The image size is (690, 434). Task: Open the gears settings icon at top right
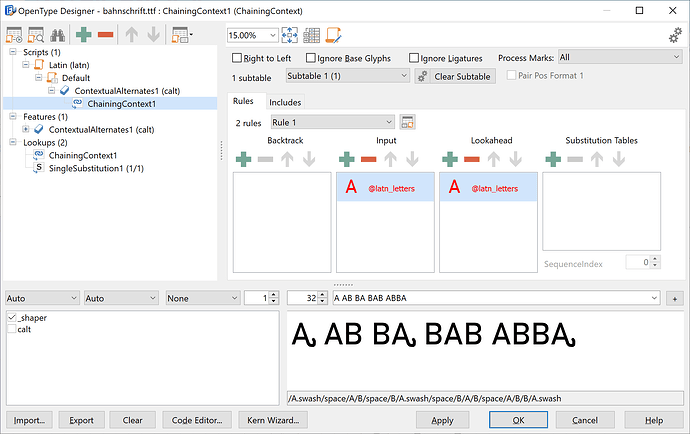click(x=675, y=35)
